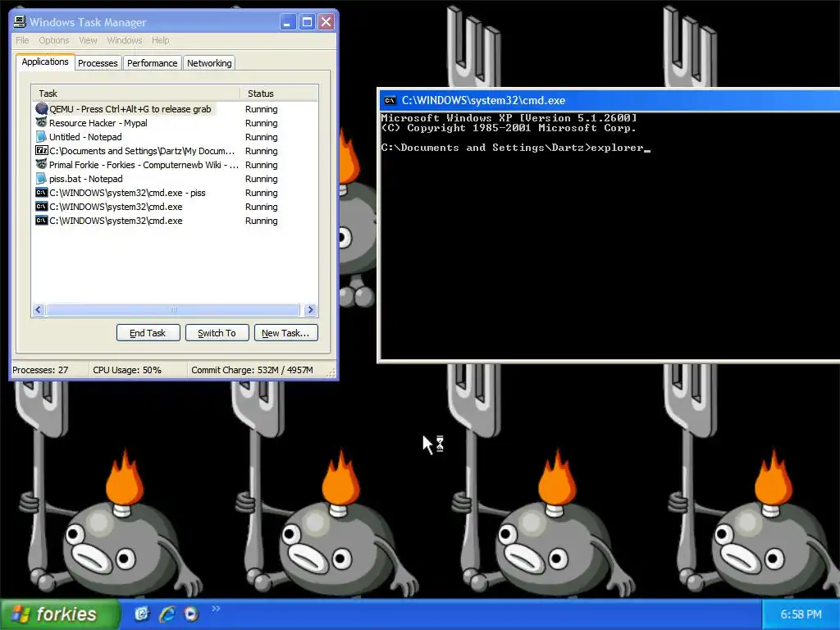The image size is (840, 630).
Task: Click the task list left scroll arrow
Action: point(38,309)
